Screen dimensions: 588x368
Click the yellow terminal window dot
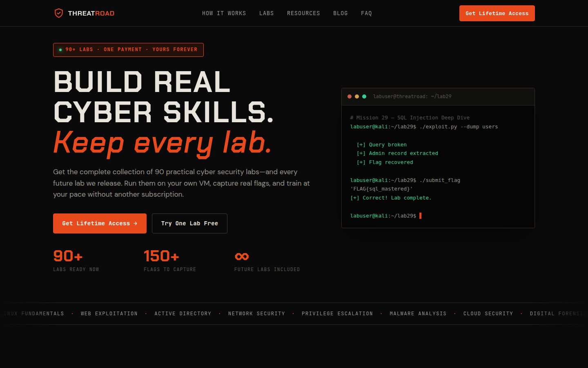click(357, 96)
